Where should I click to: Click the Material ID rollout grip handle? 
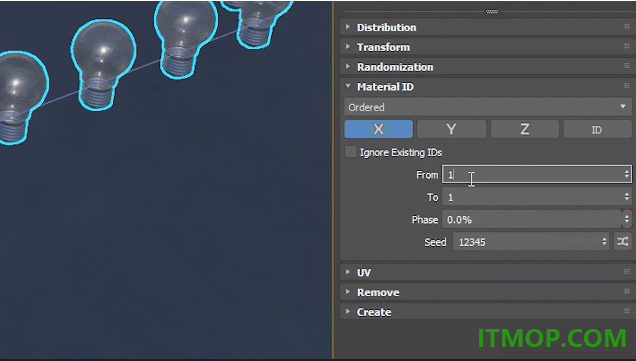(x=627, y=86)
